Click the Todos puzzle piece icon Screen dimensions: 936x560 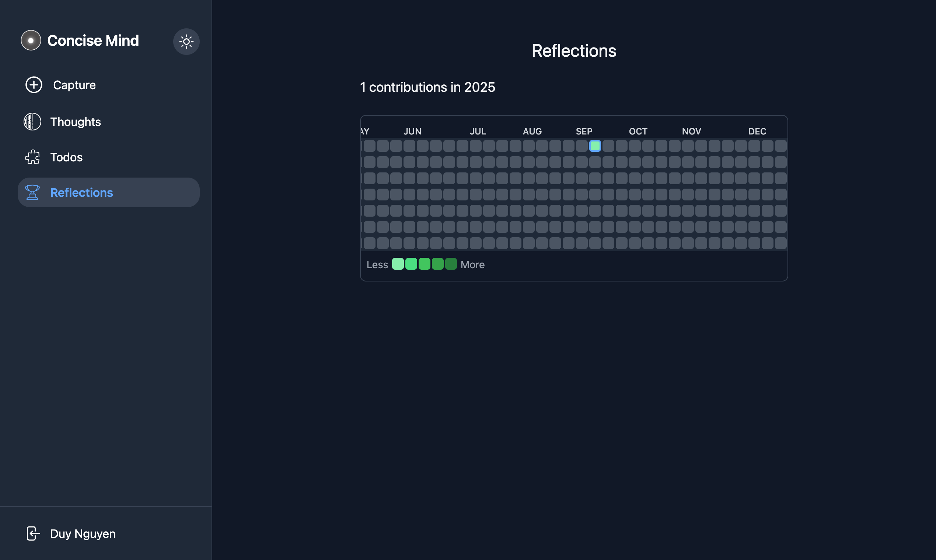[x=32, y=157]
